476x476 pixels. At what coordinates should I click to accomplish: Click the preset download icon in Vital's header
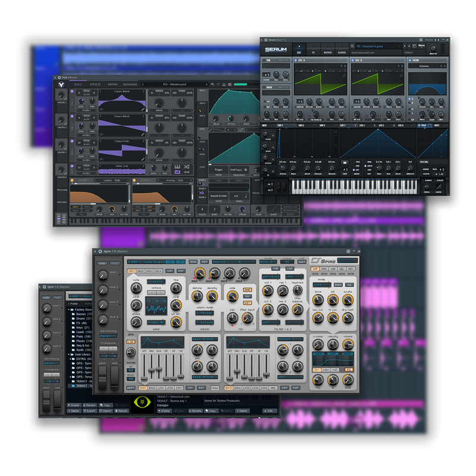[x=224, y=84]
